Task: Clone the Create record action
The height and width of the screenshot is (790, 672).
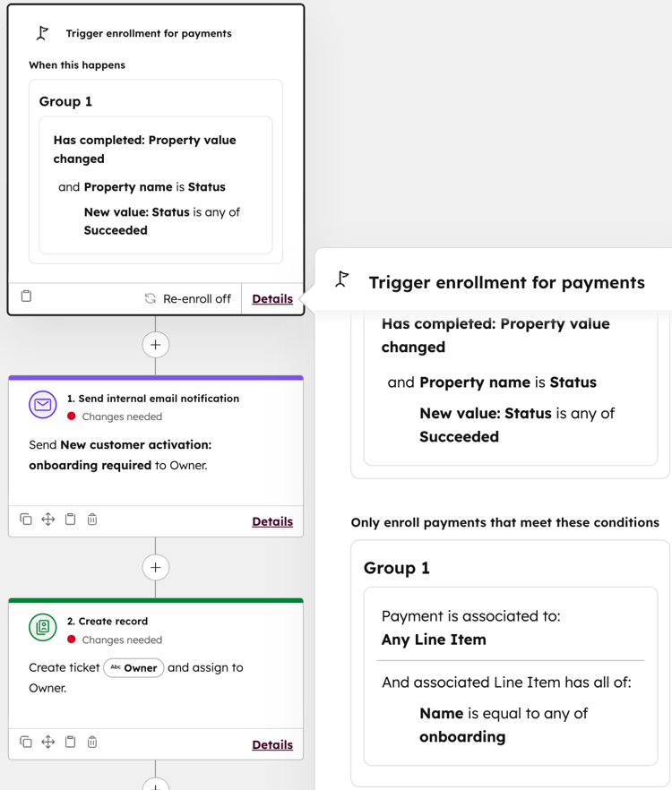Action: [25, 743]
